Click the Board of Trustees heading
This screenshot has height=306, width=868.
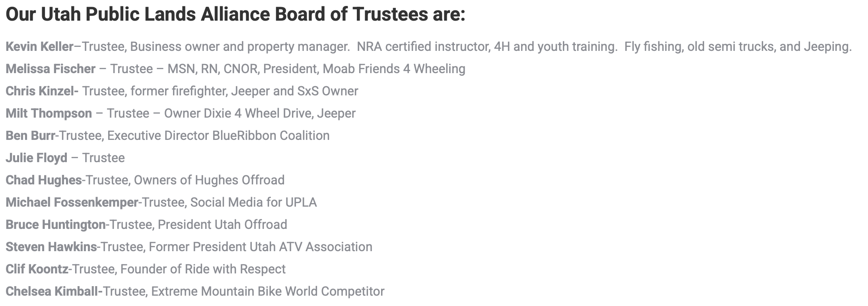click(235, 15)
